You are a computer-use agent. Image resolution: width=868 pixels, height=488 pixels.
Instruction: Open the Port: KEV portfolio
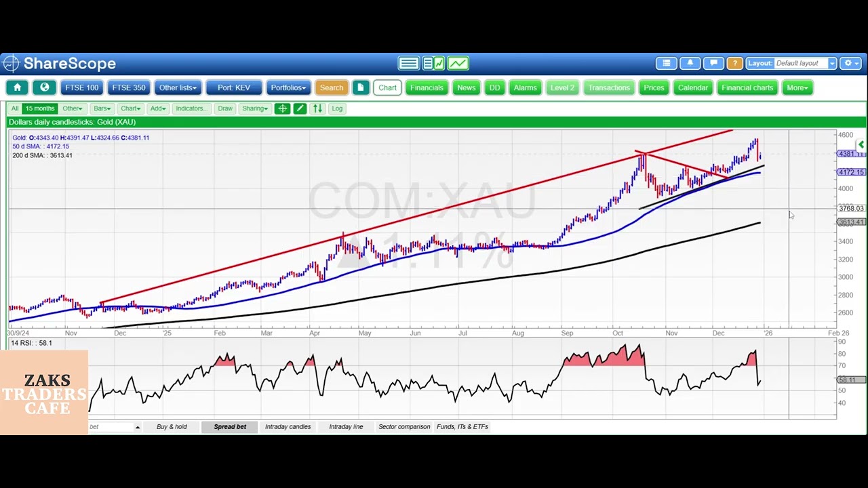tap(233, 87)
